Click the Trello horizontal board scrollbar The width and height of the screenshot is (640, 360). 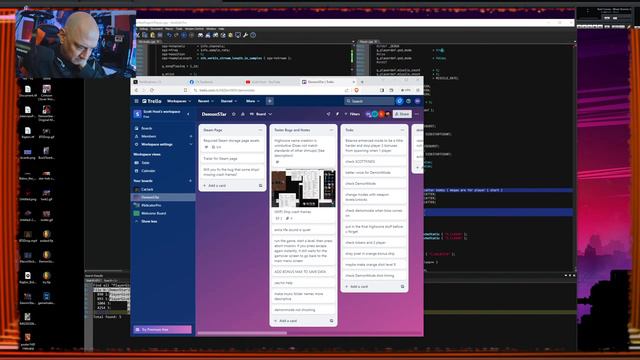pyautogui.click(x=242, y=333)
